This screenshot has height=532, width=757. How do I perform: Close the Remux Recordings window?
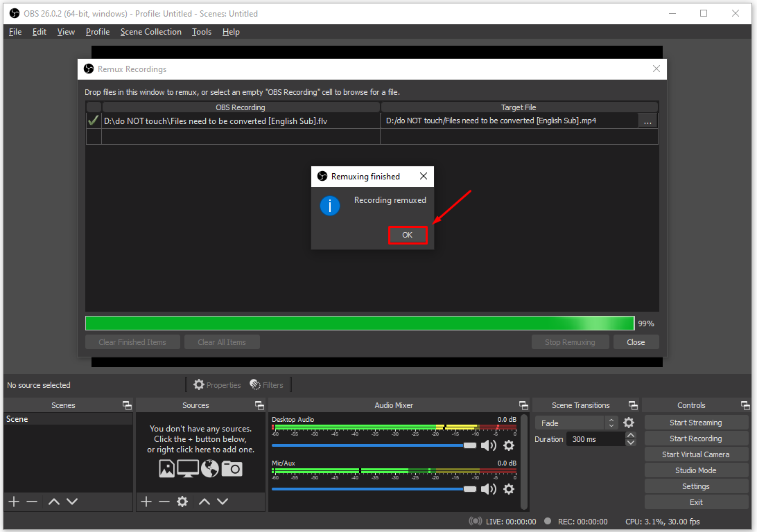click(x=656, y=69)
